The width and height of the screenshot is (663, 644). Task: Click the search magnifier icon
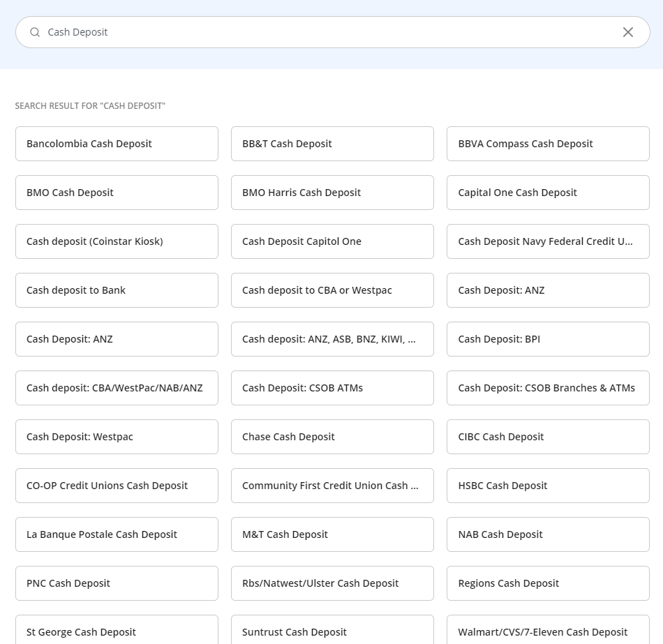(35, 32)
